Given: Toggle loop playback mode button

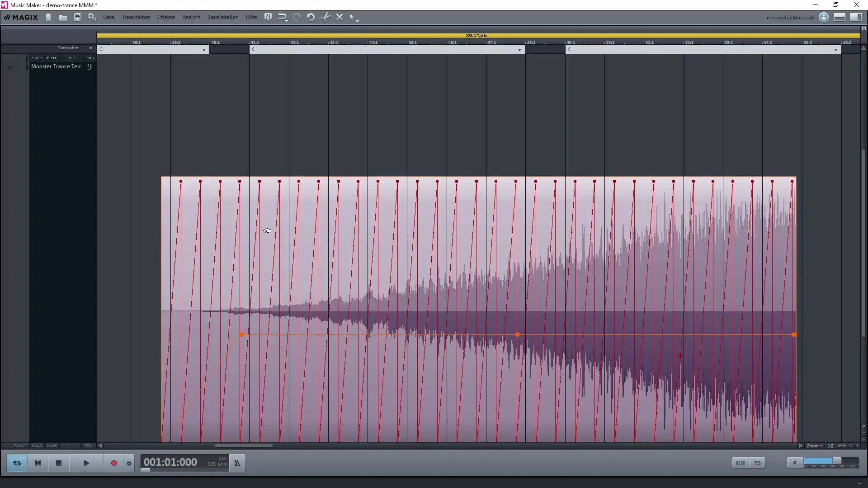Looking at the screenshot, I should (x=17, y=463).
